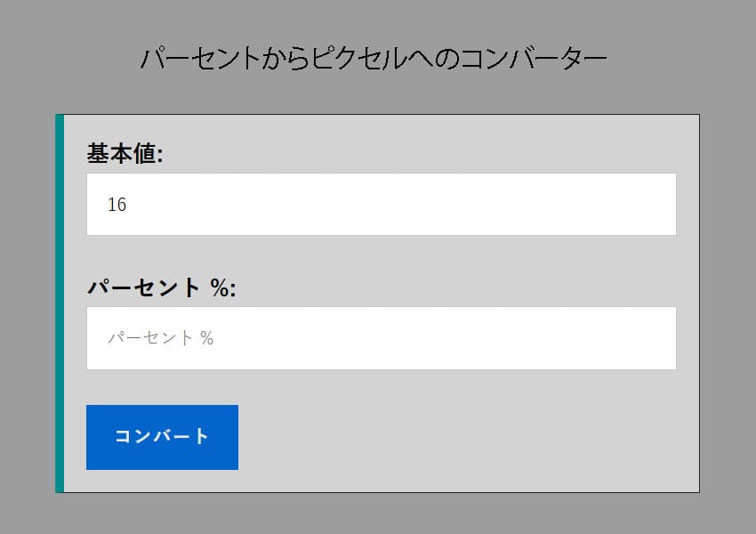Click the teal accent bar on the form
Image resolution: width=756 pixels, height=534 pixels.
point(60,303)
